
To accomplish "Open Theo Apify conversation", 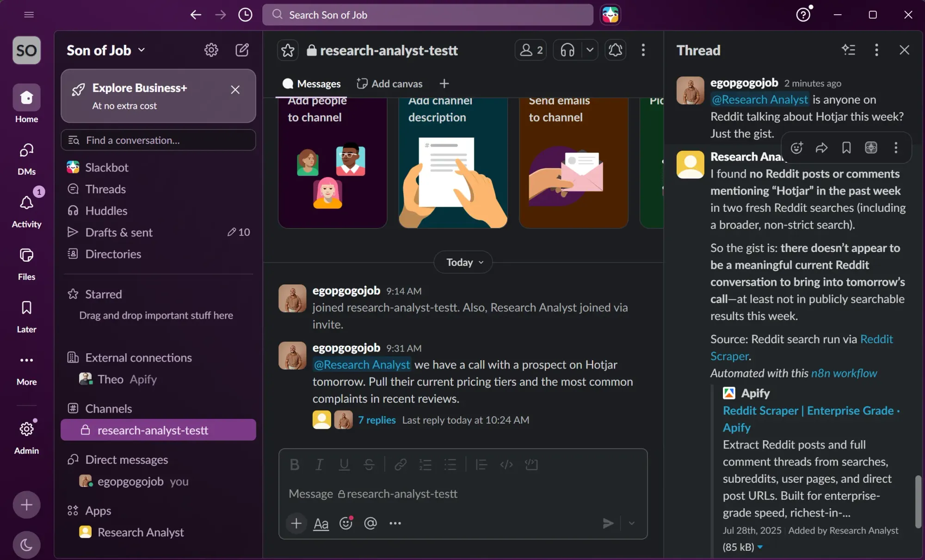I will [x=158, y=379].
